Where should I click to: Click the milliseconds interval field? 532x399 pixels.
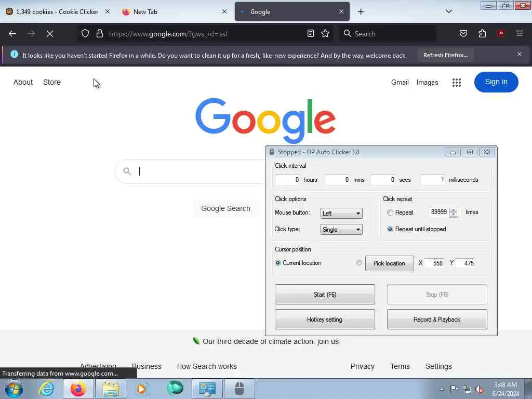pyautogui.click(x=433, y=180)
